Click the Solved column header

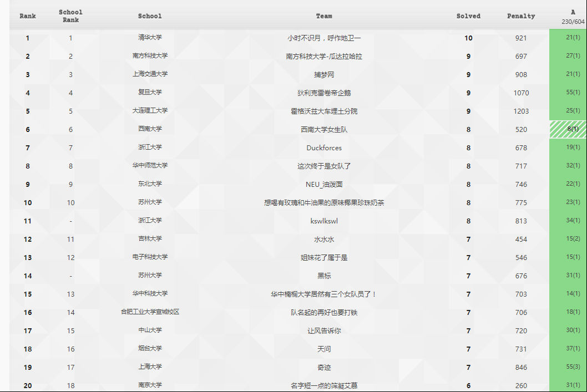[468, 16]
